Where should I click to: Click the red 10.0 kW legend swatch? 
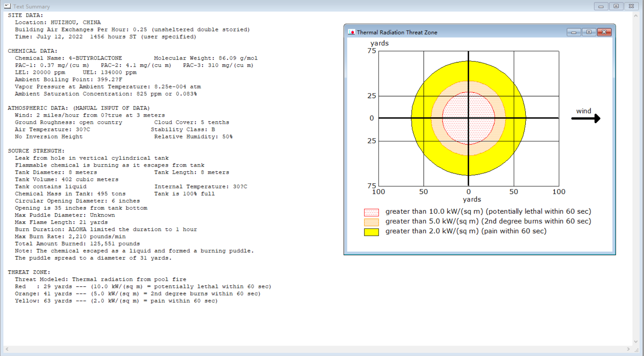point(371,213)
